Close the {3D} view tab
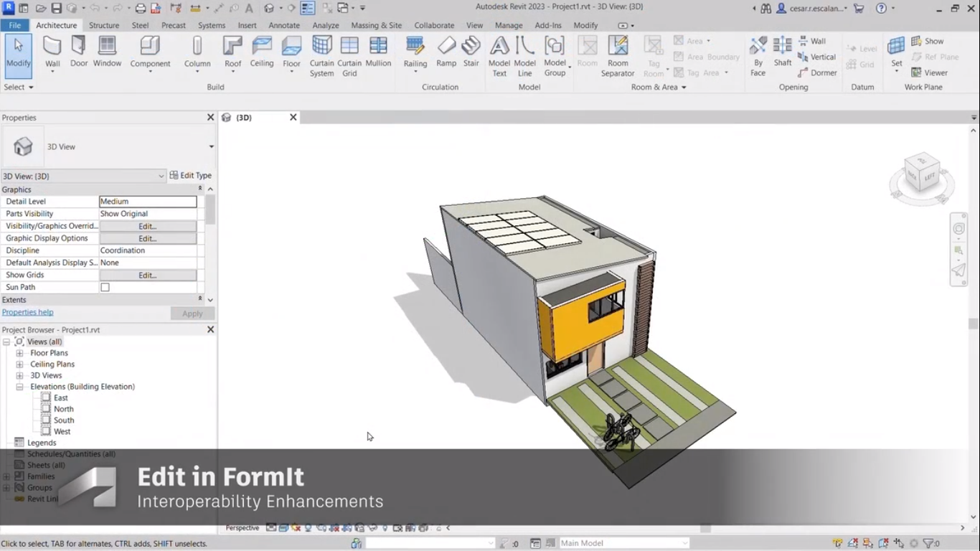The height and width of the screenshot is (551, 980). (293, 117)
